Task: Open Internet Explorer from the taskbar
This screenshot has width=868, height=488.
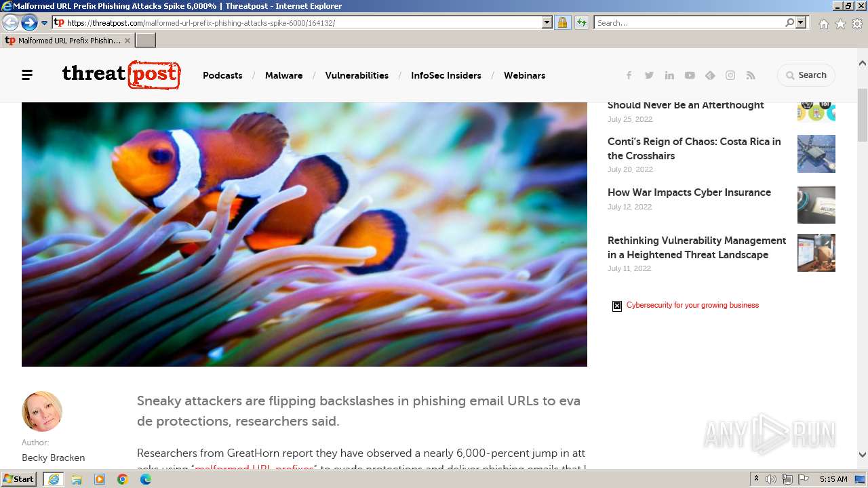Action: click(x=54, y=479)
